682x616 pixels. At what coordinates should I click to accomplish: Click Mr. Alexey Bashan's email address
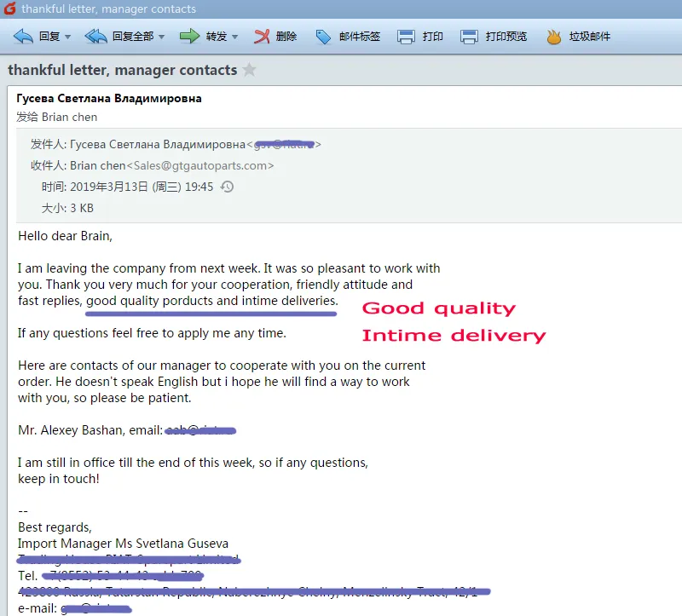pyautogui.click(x=199, y=430)
